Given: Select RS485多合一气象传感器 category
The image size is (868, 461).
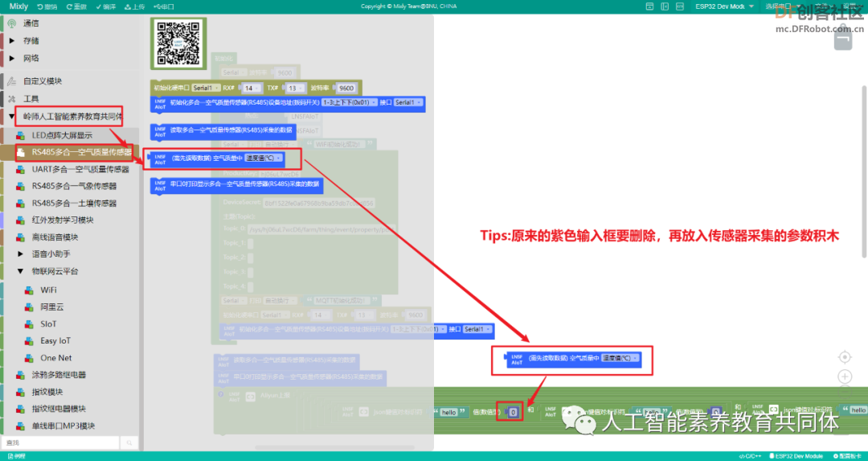Looking at the screenshot, I should click(x=74, y=186).
